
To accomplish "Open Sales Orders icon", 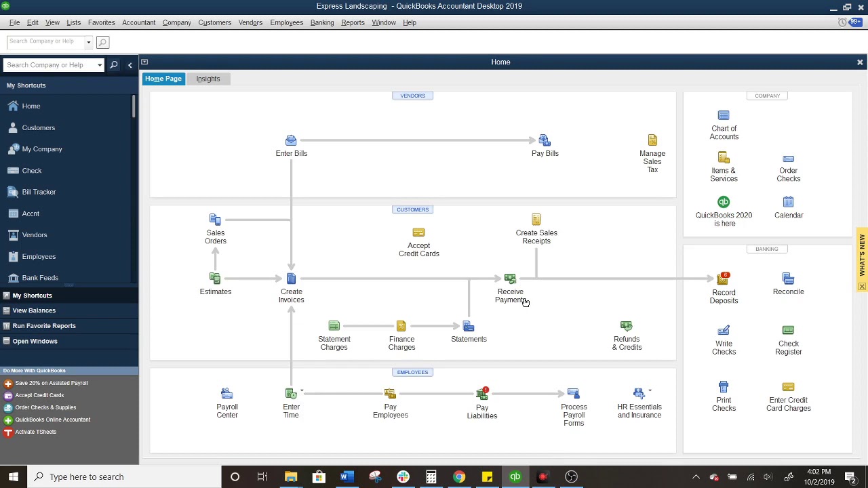I will 215,220.
